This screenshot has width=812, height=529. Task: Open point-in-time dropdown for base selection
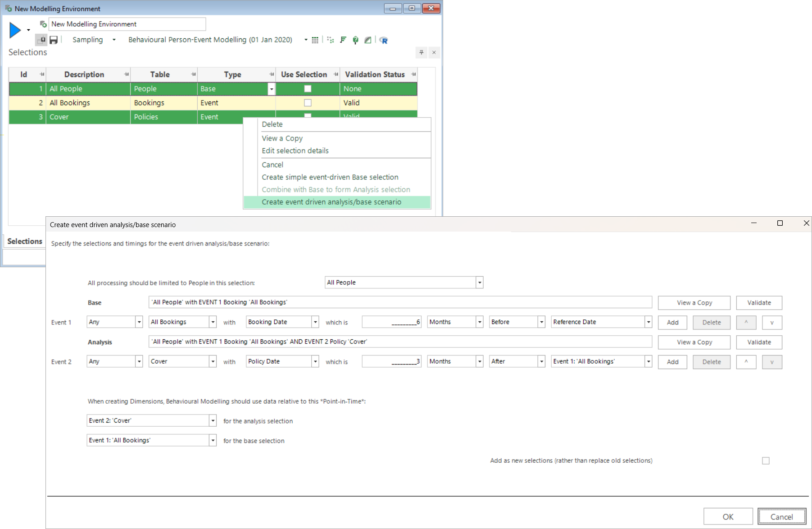coord(213,441)
